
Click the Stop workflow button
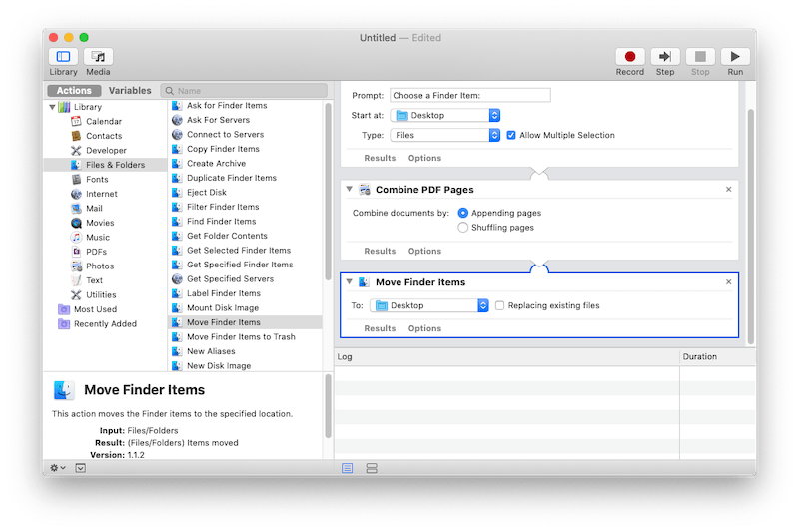(700, 56)
